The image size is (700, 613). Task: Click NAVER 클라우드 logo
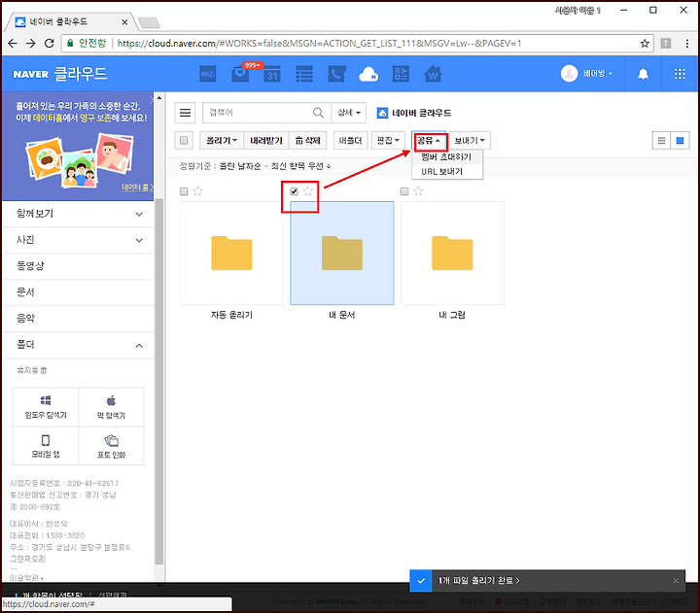60,74
